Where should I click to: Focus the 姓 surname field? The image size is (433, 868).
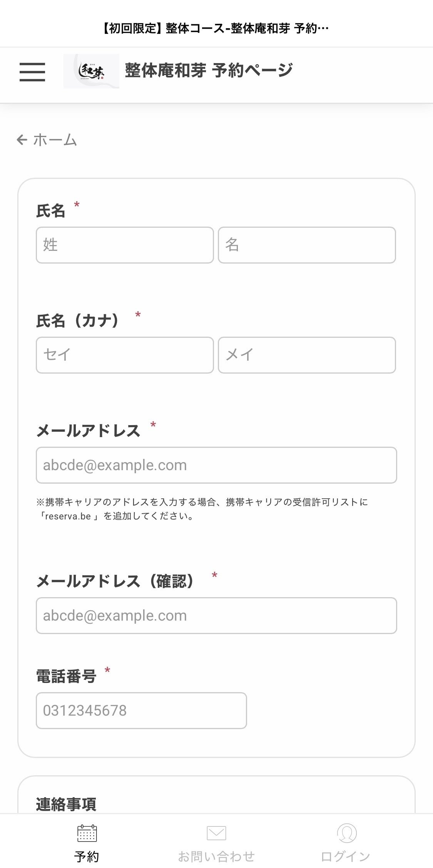point(125,245)
